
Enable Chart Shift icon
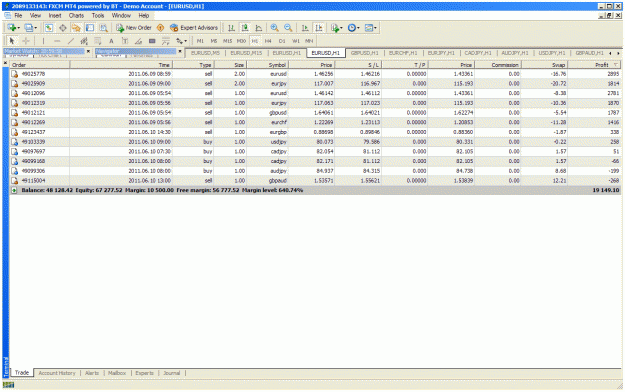click(x=318, y=28)
